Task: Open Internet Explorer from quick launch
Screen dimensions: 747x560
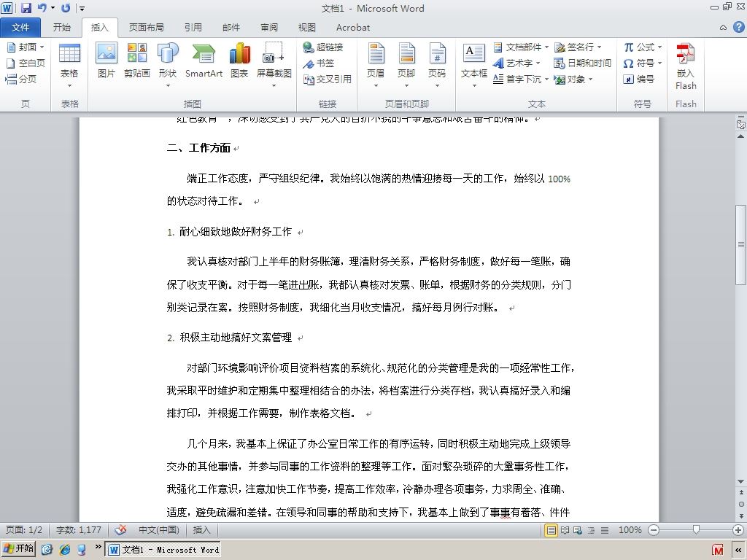Action: (x=65, y=550)
